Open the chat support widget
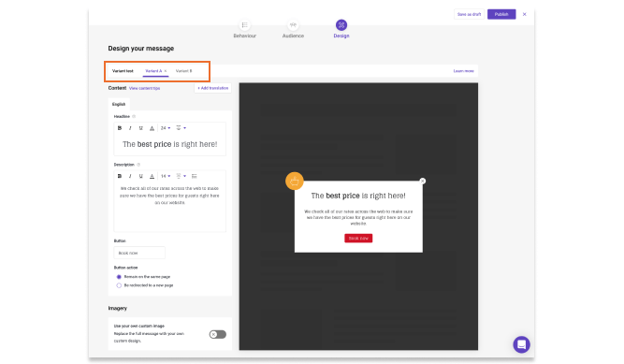This screenshot has width=624, height=364. click(x=521, y=344)
